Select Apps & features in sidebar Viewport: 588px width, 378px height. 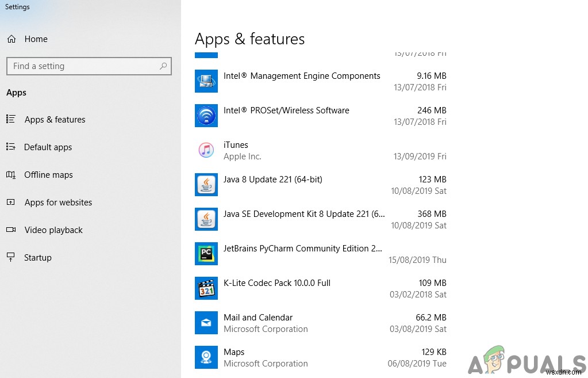[x=55, y=120]
